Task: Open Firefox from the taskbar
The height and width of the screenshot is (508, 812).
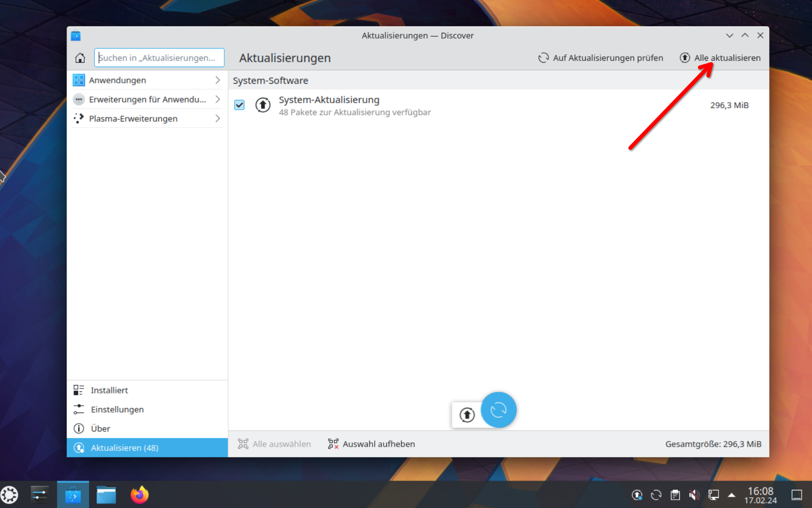Action: coord(140,495)
